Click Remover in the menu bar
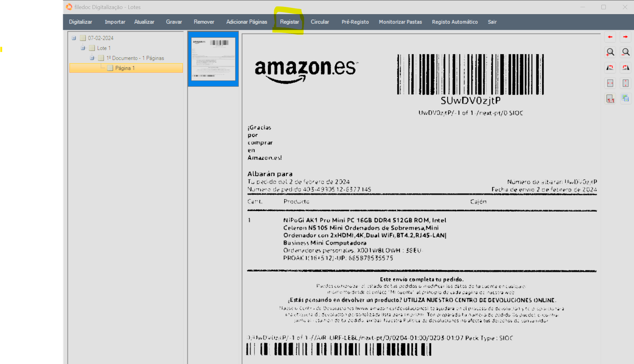Viewport: 634px width, 364px height. click(x=204, y=22)
